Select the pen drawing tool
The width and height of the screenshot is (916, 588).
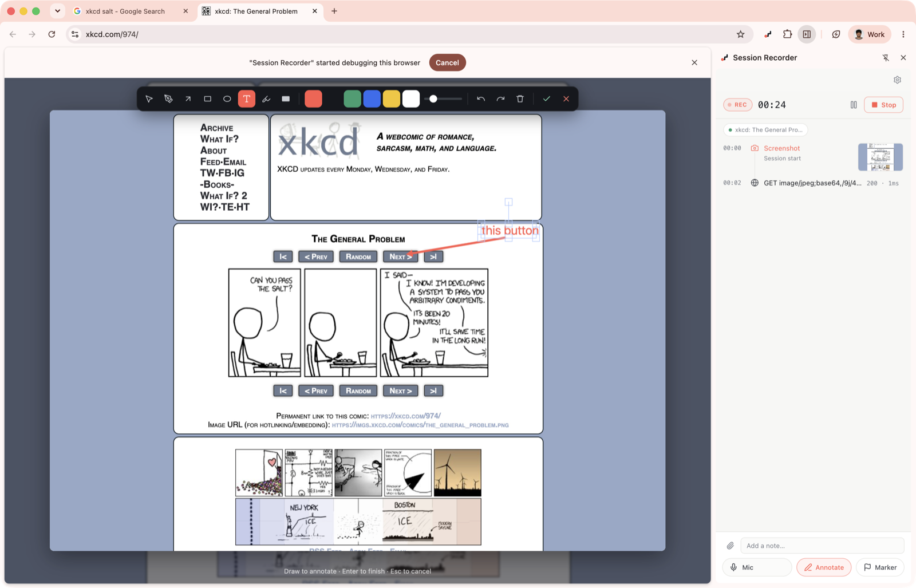coord(168,99)
